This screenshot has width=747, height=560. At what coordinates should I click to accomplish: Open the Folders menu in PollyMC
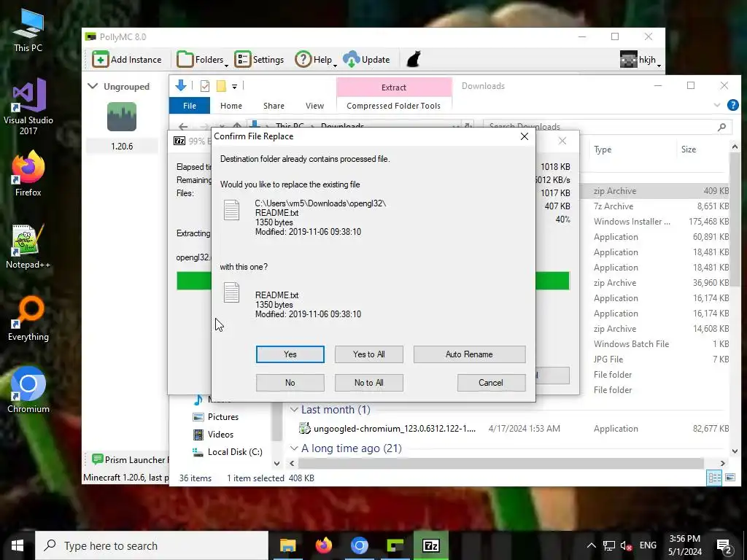[203, 60]
